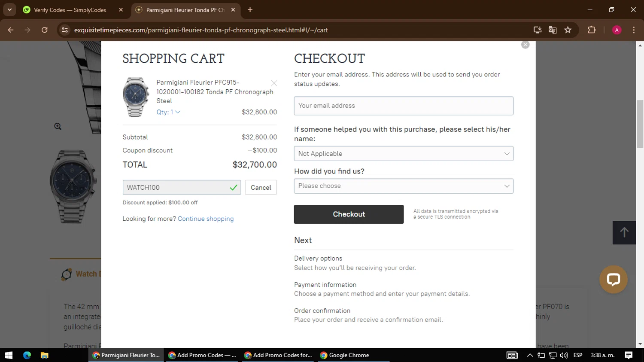Click the TOTAL $32,700.00 amount
644x362 pixels.
(255, 165)
